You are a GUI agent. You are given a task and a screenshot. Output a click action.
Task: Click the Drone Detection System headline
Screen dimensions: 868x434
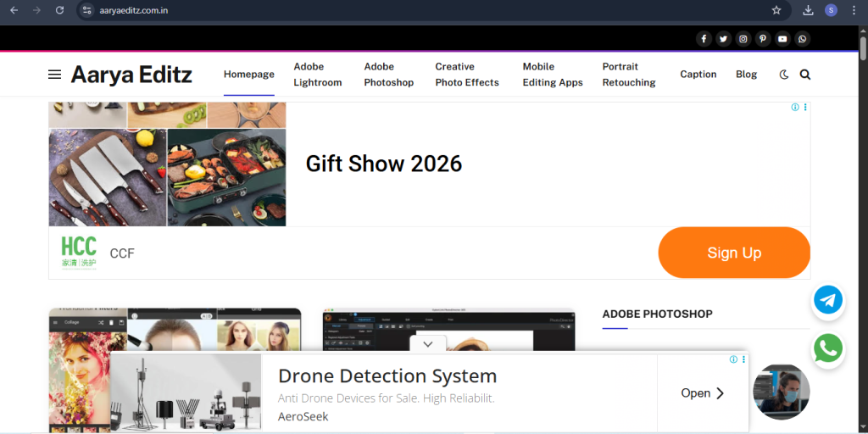tap(387, 376)
